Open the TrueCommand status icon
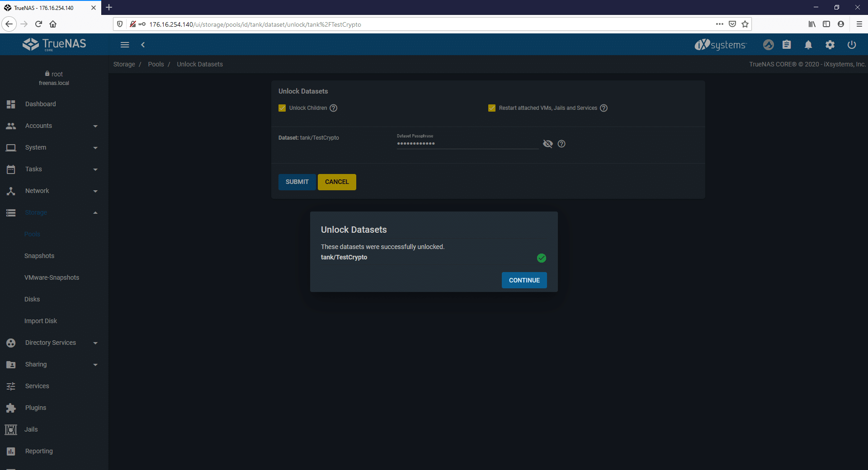 (x=769, y=45)
